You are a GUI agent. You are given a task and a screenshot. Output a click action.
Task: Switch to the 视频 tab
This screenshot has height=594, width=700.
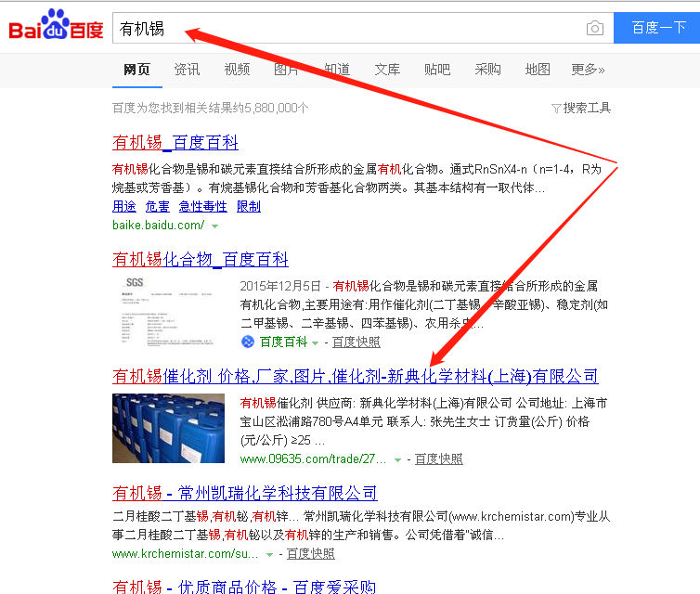pos(237,70)
